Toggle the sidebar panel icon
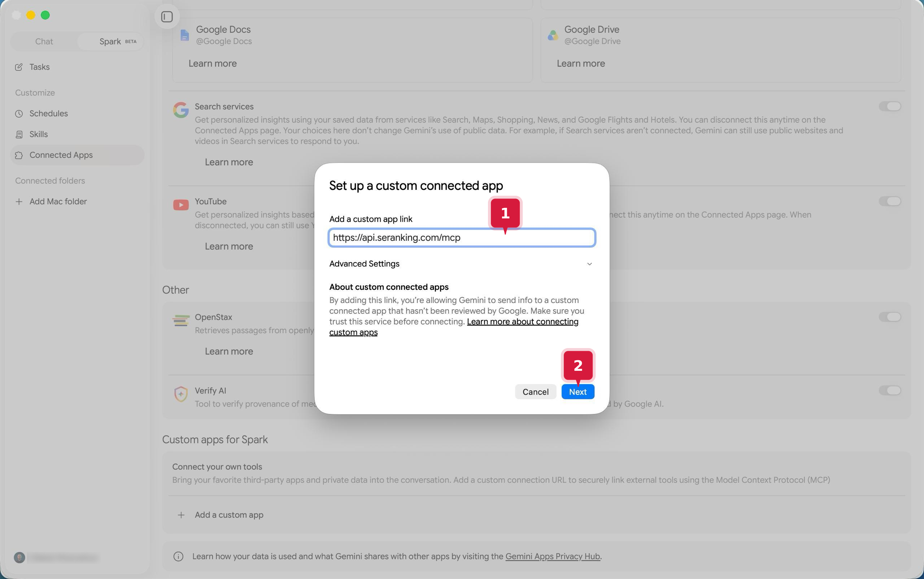This screenshot has width=924, height=579. 167,17
